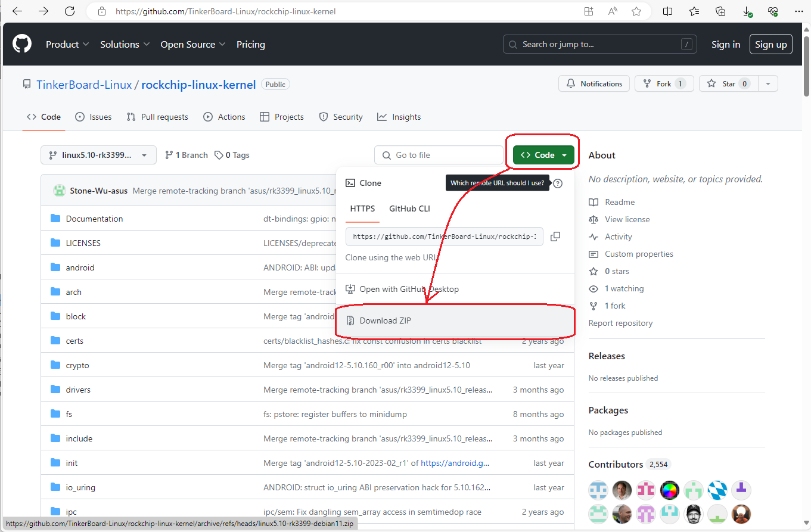Viewport: 811px width, 532px height.
Task: Add page to favorites with star icon
Action: click(x=636, y=11)
